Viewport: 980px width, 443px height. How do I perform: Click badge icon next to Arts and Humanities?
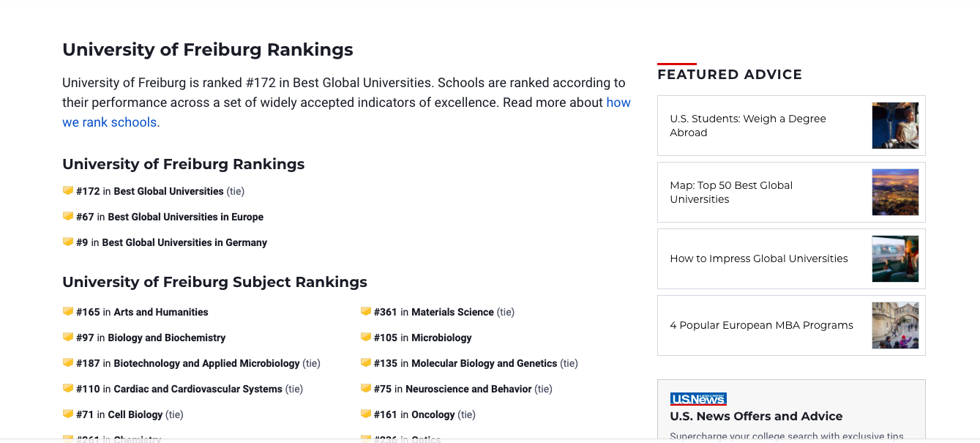68,312
